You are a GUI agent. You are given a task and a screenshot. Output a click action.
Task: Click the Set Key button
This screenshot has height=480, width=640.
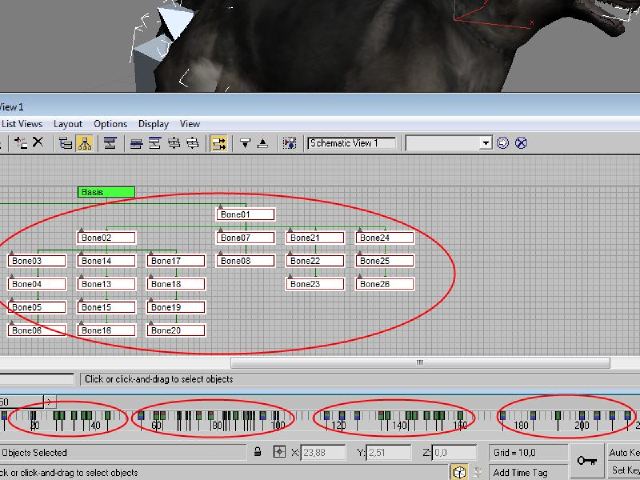pos(624,471)
